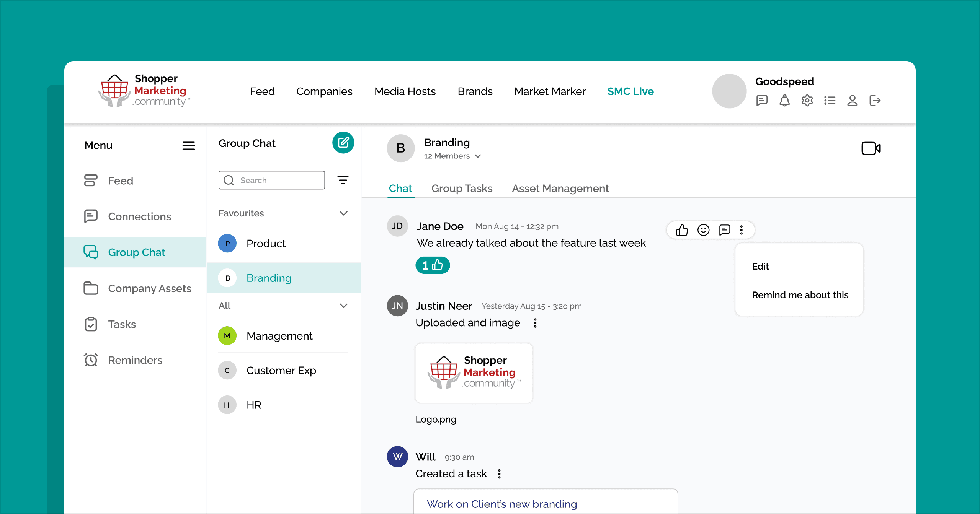Open SMC Live in top navigation

[x=630, y=91]
